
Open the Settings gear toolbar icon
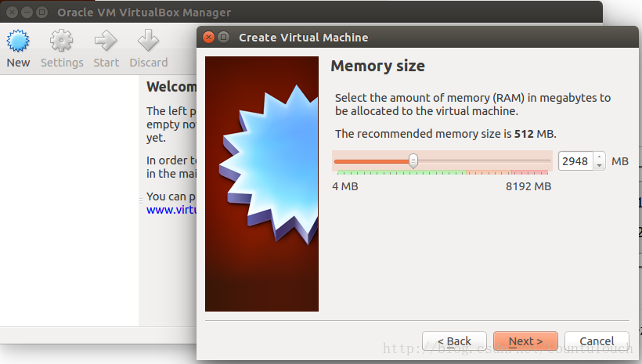pyautogui.click(x=62, y=41)
